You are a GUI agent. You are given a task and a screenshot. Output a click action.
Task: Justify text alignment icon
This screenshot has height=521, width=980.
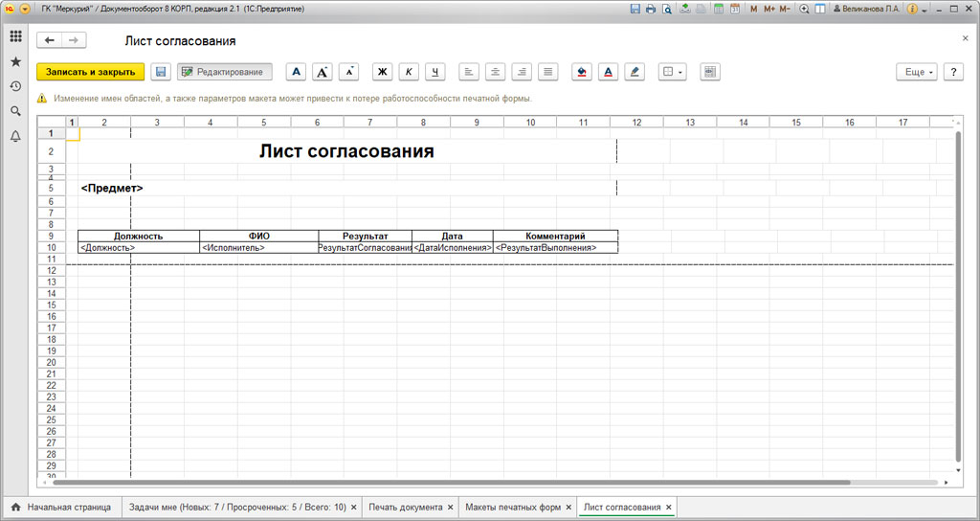click(x=547, y=72)
